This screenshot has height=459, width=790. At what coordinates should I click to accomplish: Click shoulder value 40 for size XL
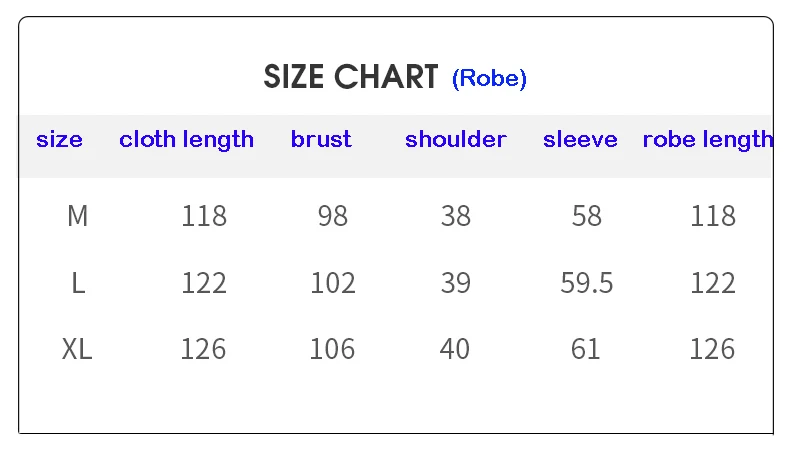tap(455, 349)
